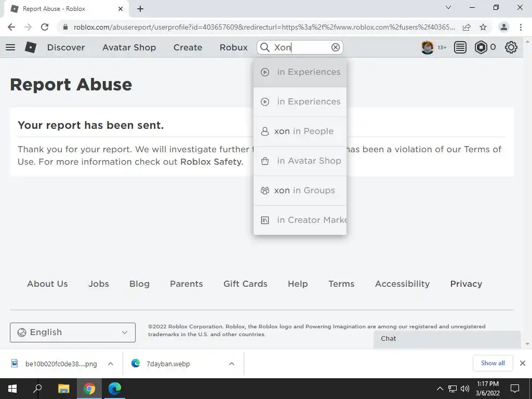This screenshot has width=532, height=399.
Task: Open the user avatar profile picture
Action: click(427, 47)
